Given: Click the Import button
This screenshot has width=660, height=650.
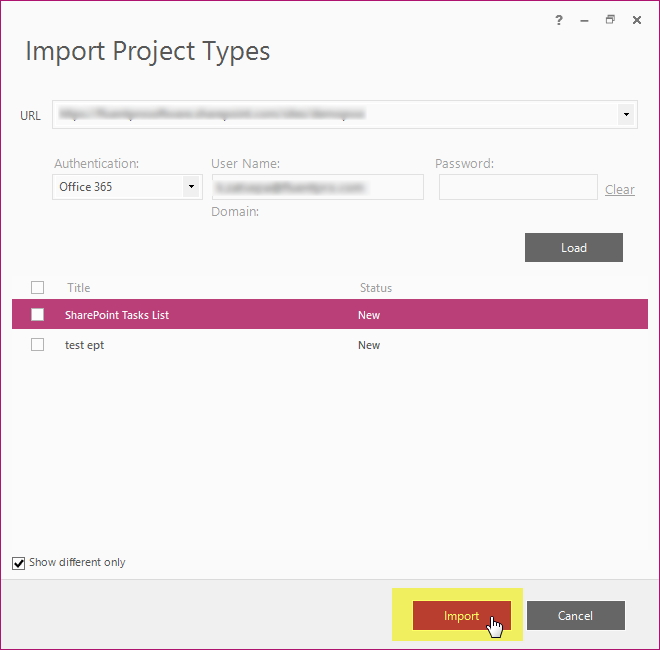Looking at the screenshot, I should (x=462, y=615).
